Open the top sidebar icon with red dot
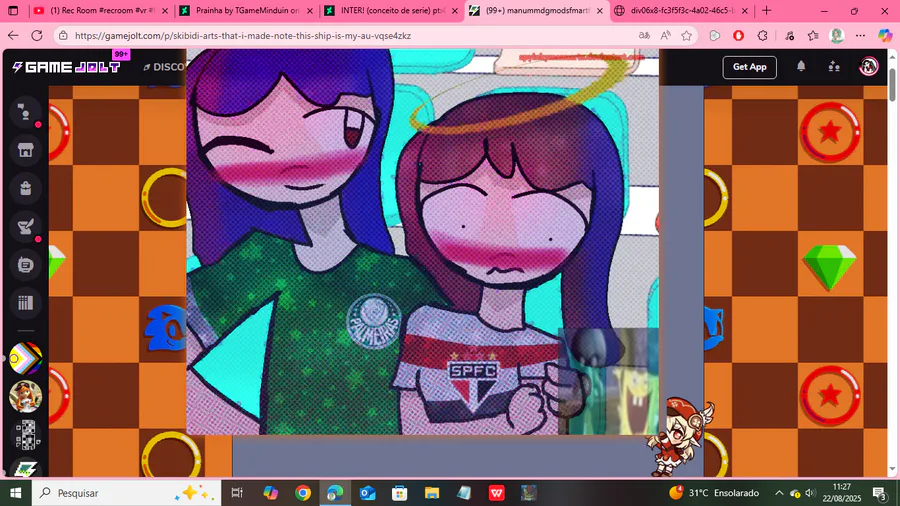 click(25, 112)
